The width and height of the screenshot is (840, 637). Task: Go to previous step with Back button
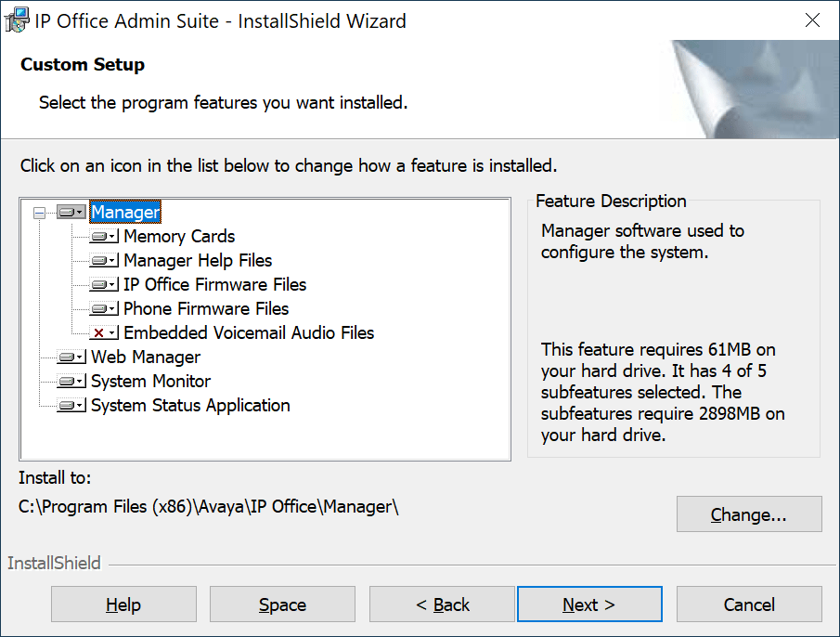(x=442, y=604)
